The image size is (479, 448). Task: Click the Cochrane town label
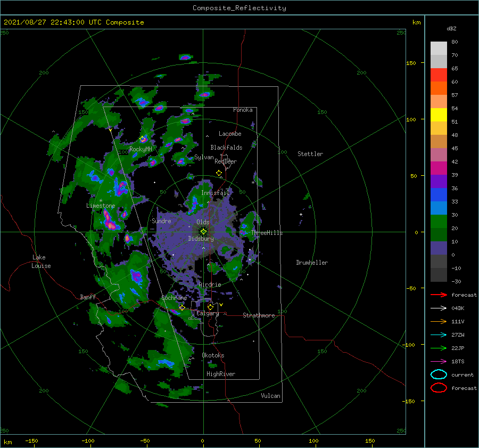pos(174,298)
